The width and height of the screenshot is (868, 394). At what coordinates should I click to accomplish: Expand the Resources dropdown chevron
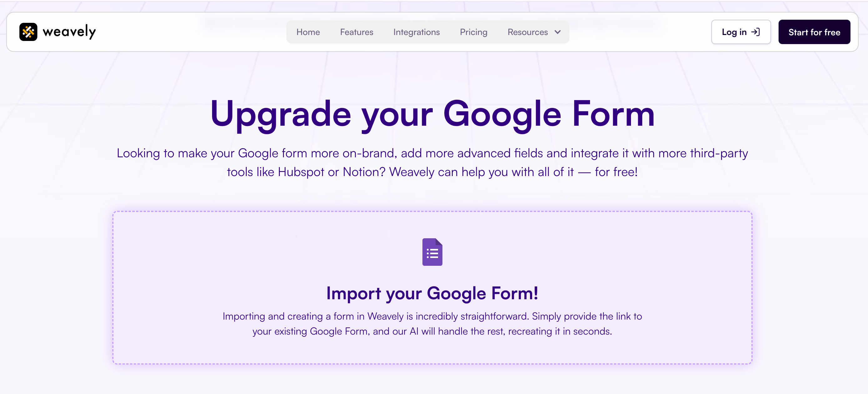(558, 32)
